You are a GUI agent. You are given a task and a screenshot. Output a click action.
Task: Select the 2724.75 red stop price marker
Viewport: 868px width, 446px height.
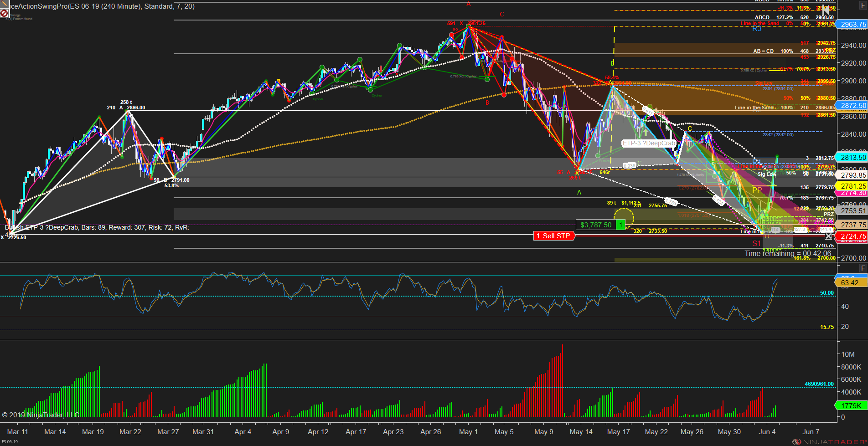(852, 236)
